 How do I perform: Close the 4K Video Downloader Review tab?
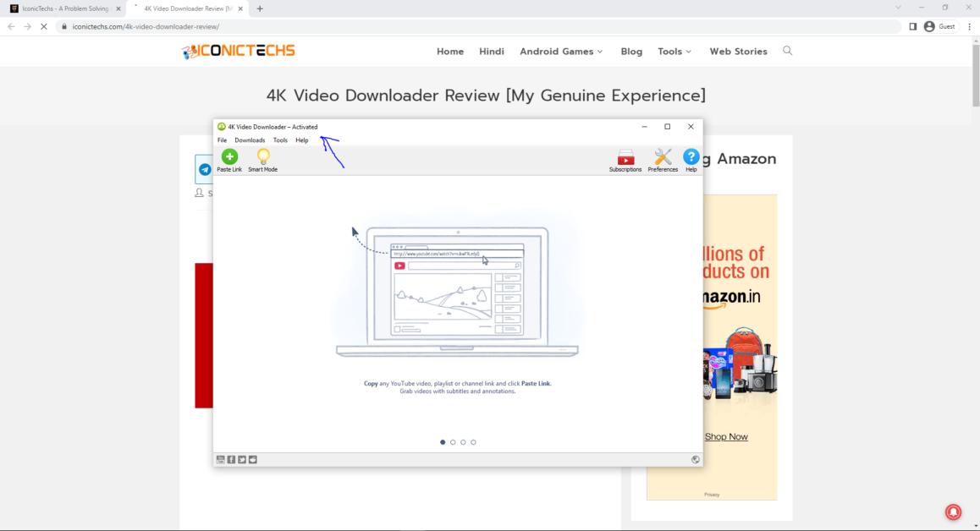pos(240,8)
